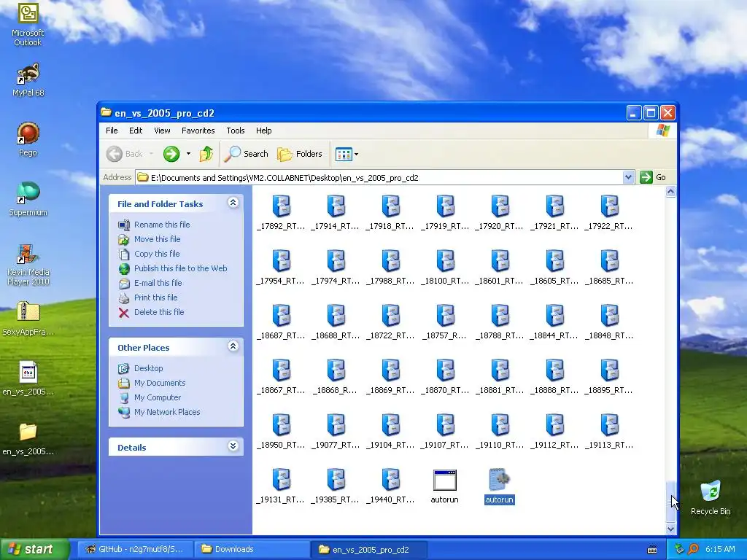Go to My Documents in Other Places
The image size is (747, 560).
160,383
